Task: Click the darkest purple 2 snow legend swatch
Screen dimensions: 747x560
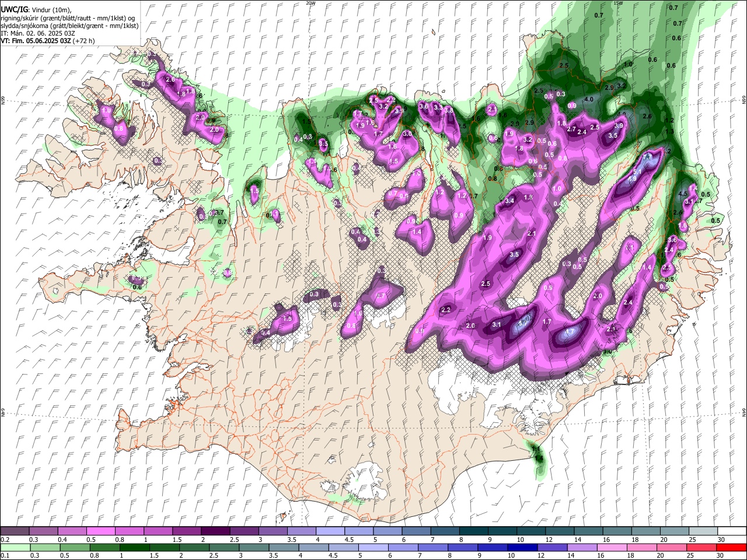Action: coord(215,531)
